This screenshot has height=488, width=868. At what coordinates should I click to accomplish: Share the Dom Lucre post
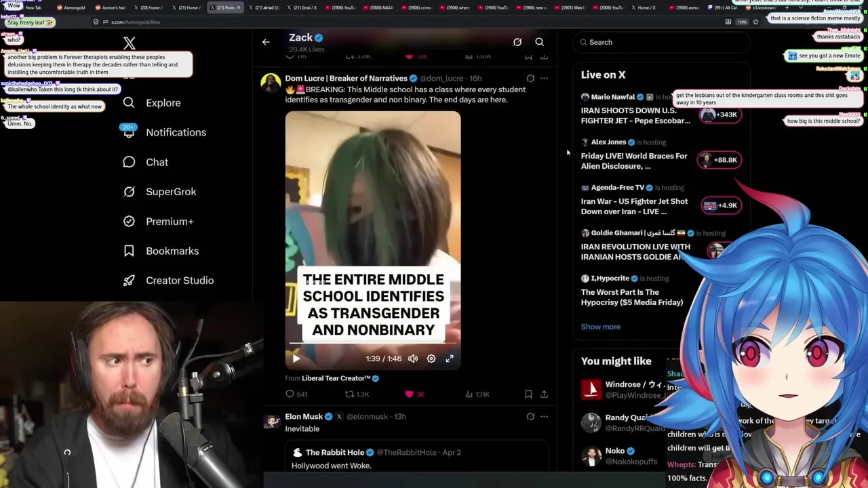[544, 394]
